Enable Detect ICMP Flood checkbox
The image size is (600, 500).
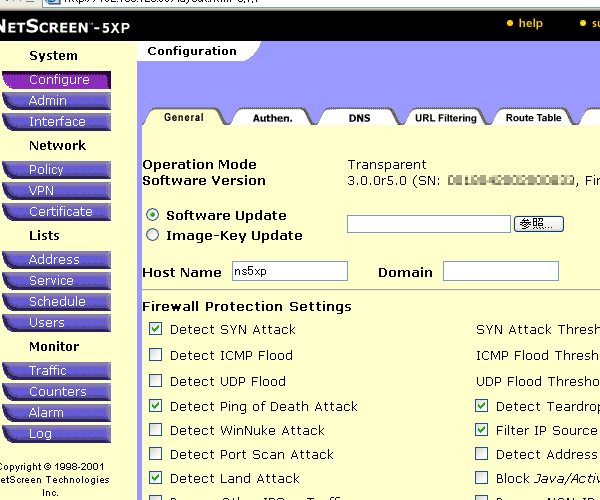[x=155, y=355]
